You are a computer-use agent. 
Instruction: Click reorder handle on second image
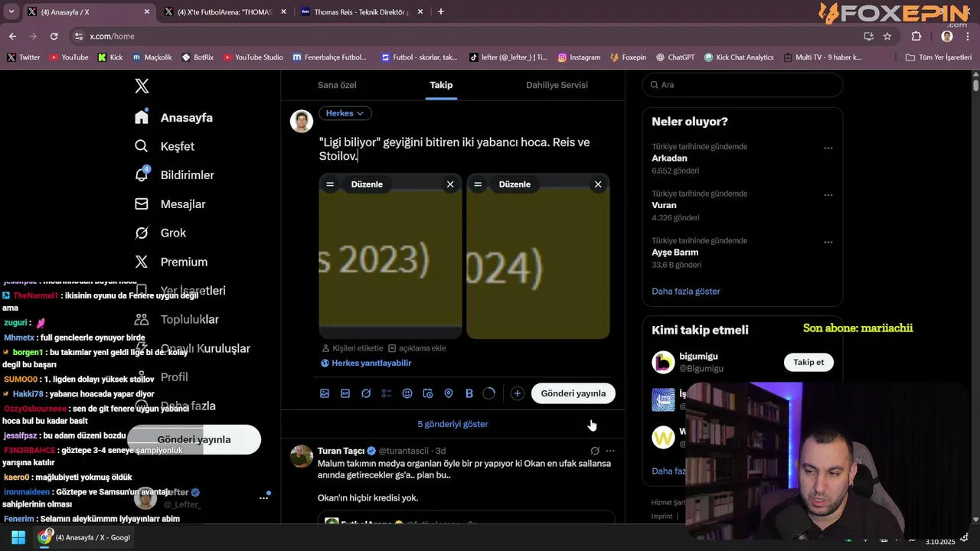(478, 184)
